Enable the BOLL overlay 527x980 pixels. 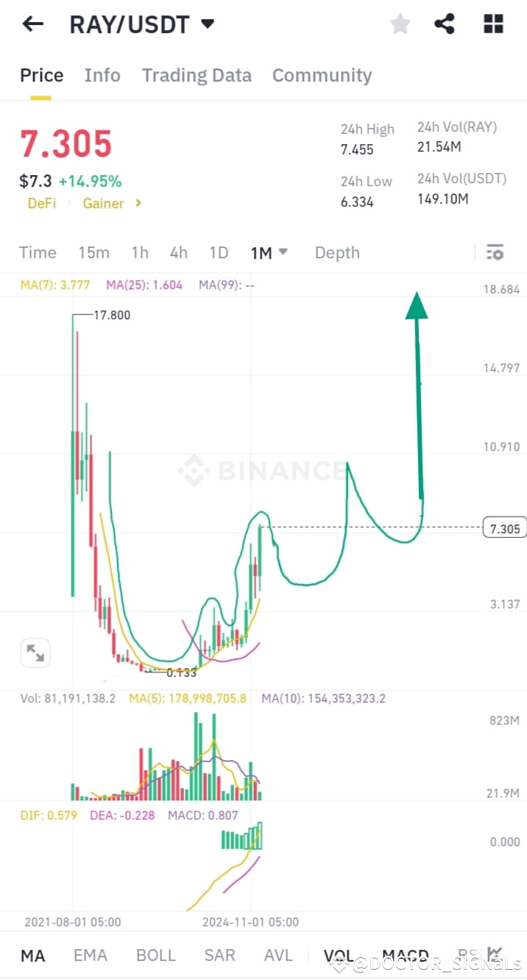click(155, 954)
